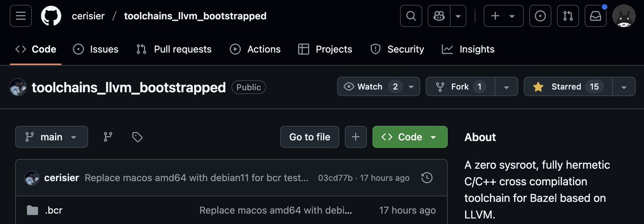Open your pull requests header icon
The height and width of the screenshot is (224, 644).
(568, 16)
